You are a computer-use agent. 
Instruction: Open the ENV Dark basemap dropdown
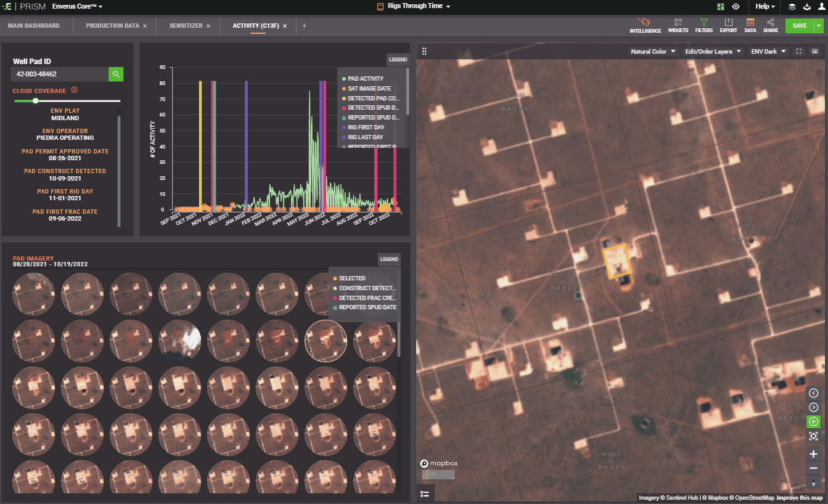coord(768,52)
